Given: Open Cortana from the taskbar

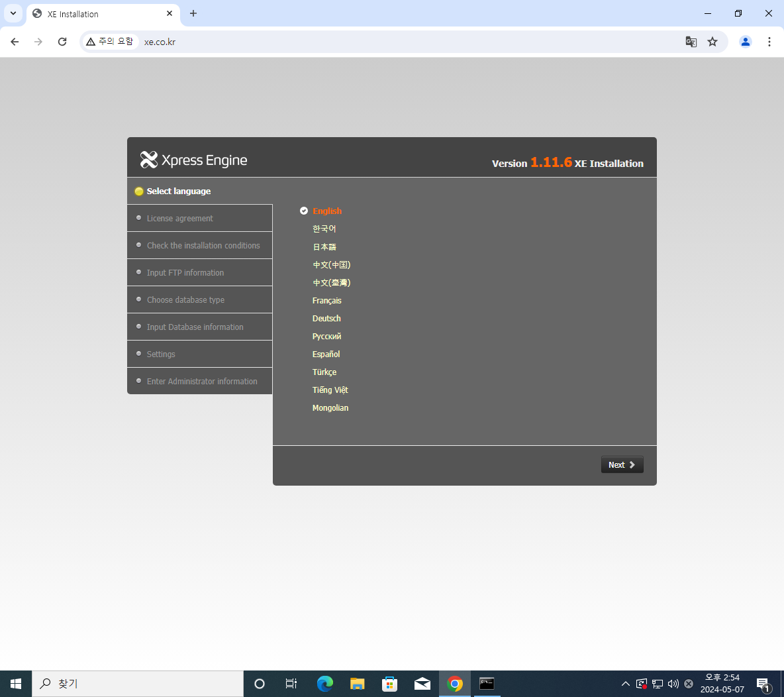Looking at the screenshot, I should [260, 684].
